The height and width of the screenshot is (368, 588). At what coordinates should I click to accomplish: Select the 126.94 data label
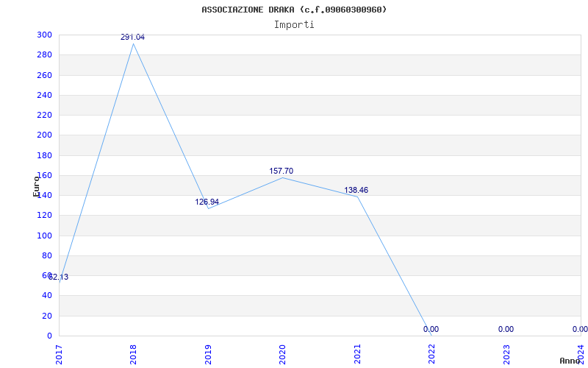coord(207,202)
